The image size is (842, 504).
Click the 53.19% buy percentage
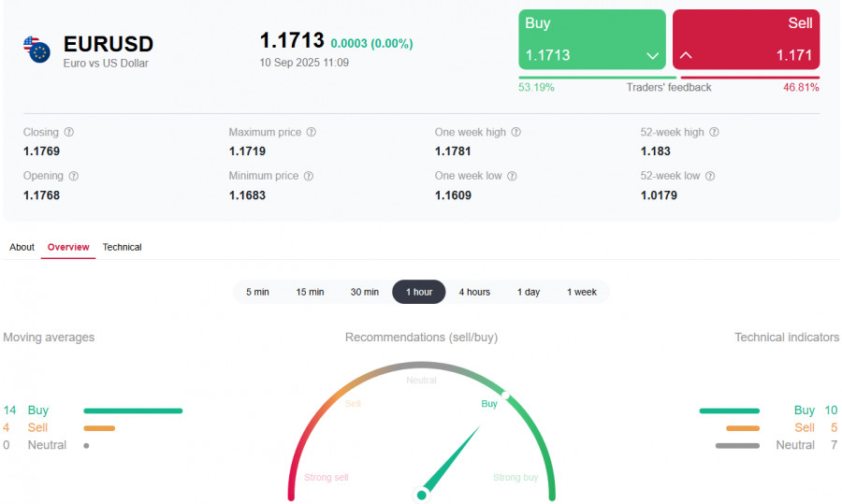pyautogui.click(x=536, y=88)
